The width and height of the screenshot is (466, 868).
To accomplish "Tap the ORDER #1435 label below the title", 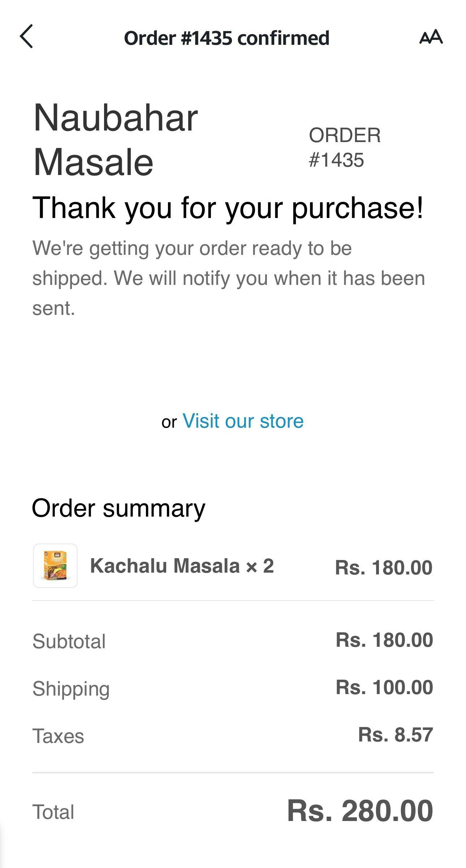I will click(x=345, y=147).
